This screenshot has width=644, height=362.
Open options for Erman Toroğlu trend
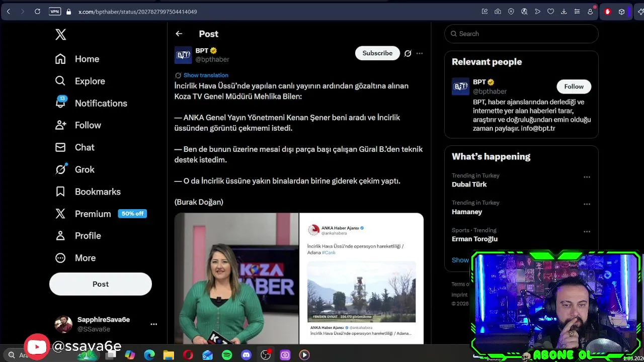coord(587,232)
